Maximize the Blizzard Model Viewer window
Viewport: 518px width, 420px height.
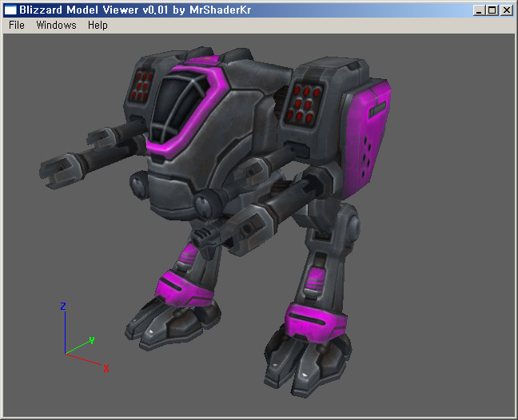coord(492,10)
